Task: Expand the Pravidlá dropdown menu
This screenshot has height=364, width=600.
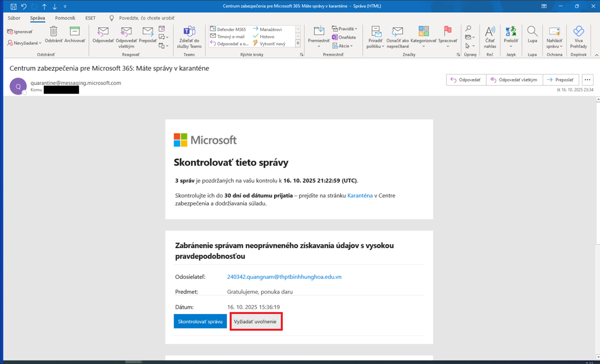Action: point(345,29)
